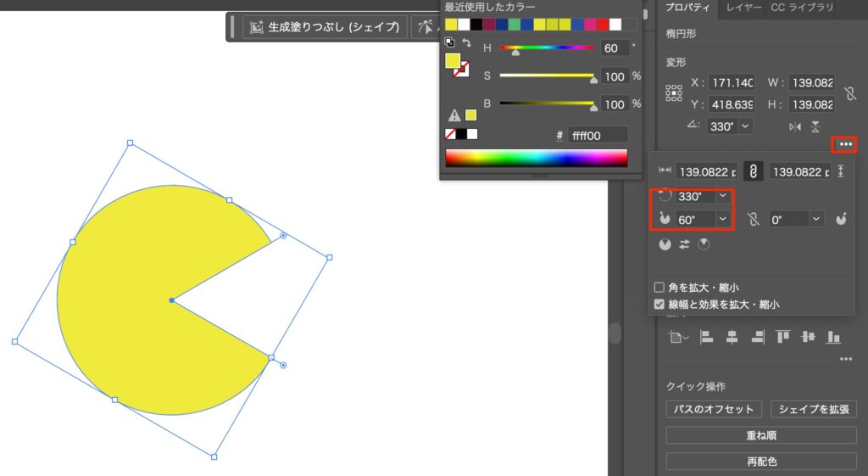This screenshot has width=868, height=476.
Task: Click the invert pie icon
Action: 685,244
